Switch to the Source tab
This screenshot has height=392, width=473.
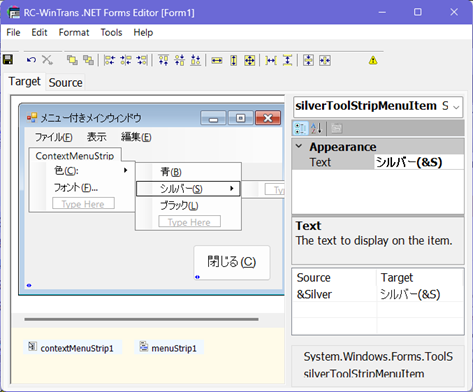coord(65,83)
